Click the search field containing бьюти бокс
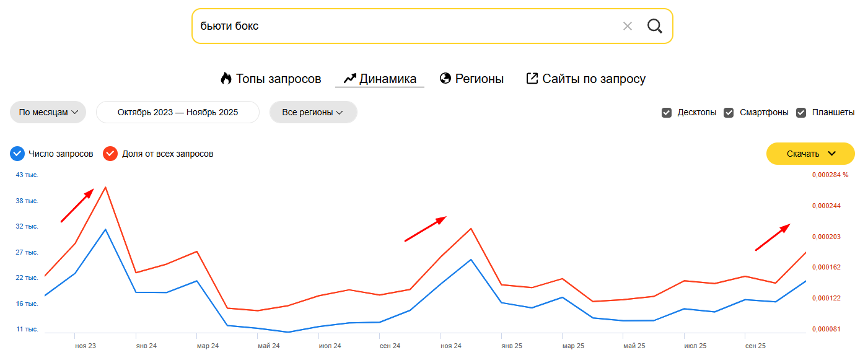This screenshot has height=363, width=868. (x=403, y=26)
